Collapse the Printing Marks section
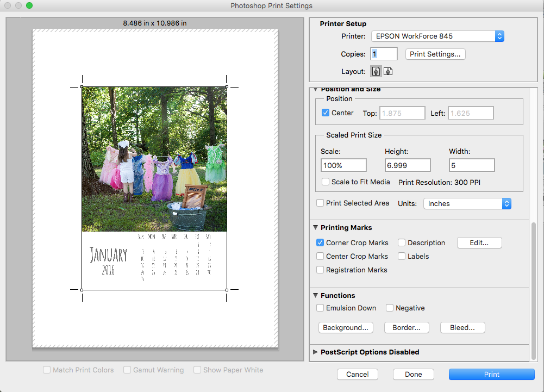 pos(316,227)
